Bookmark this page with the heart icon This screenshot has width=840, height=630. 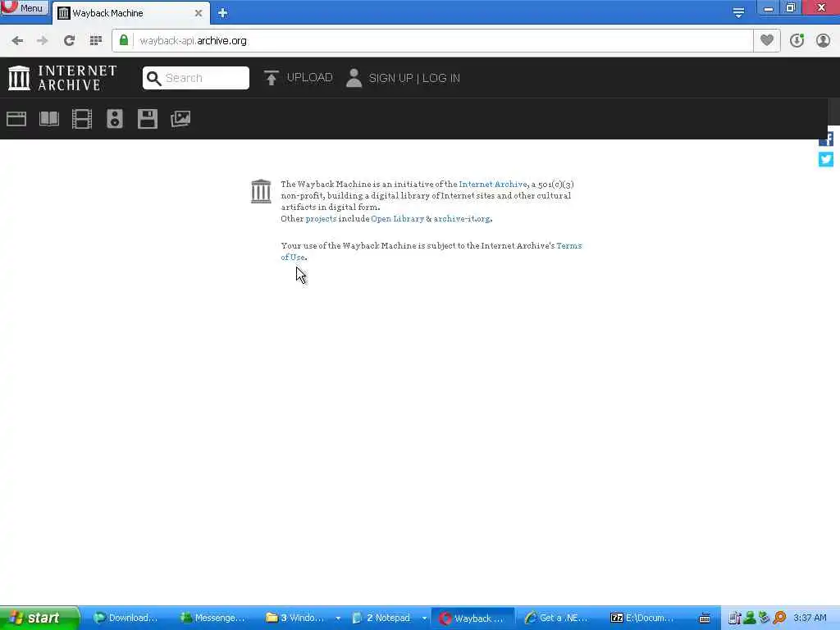point(767,40)
